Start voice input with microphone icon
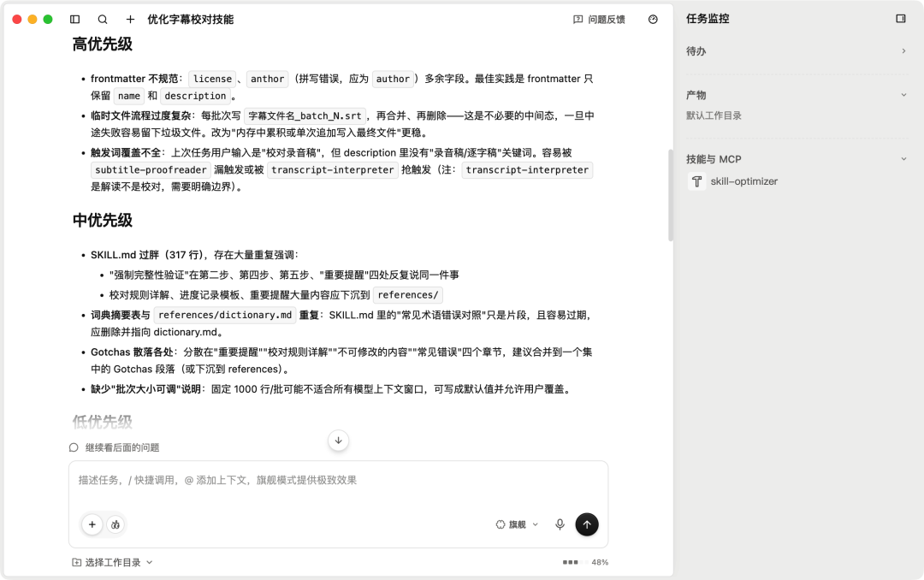Image resolution: width=924 pixels, height=580 pixels. click(560, 524)
